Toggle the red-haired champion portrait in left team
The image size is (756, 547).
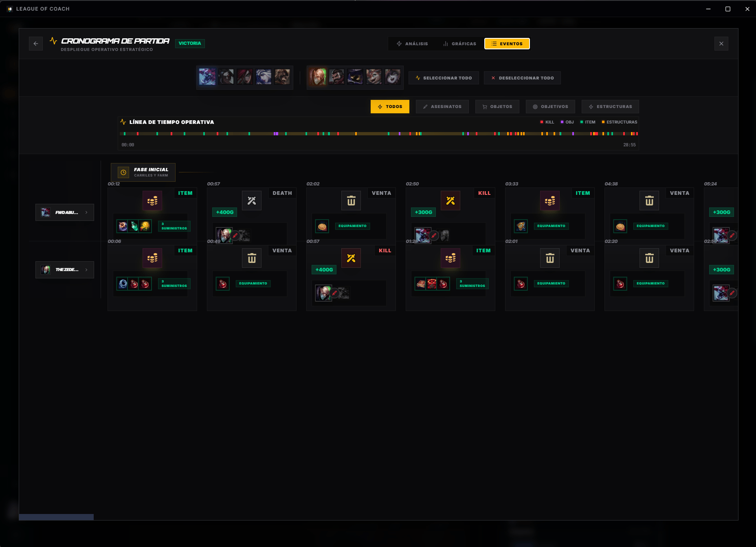coord(245,77)
